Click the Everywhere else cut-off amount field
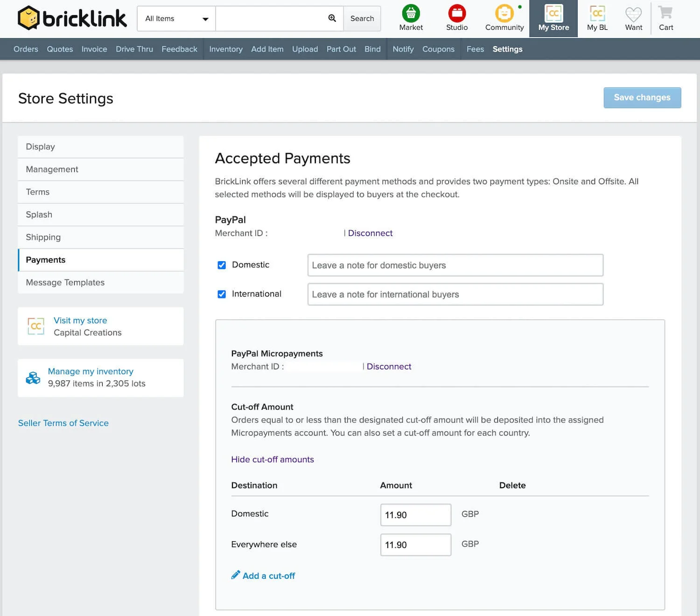Viewport: 700px width, 616px height. click(416, 545)
